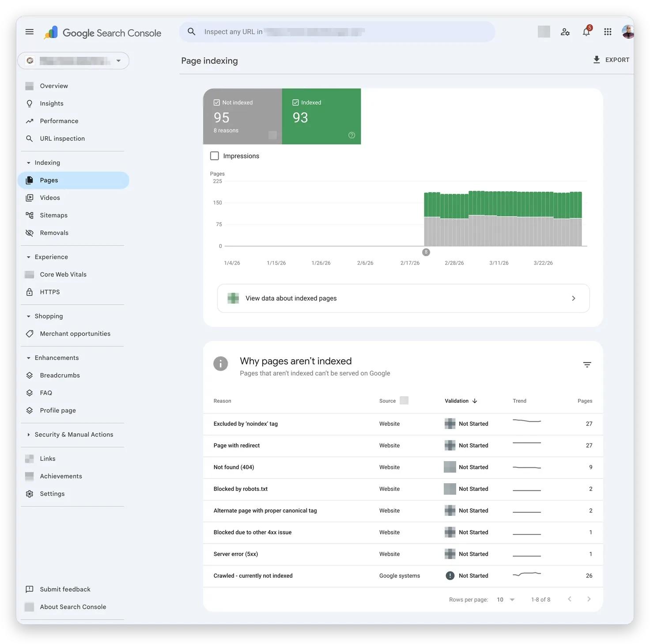Open the notifications bell
This screenshot has height=644, width=650.
pos(586,32)
